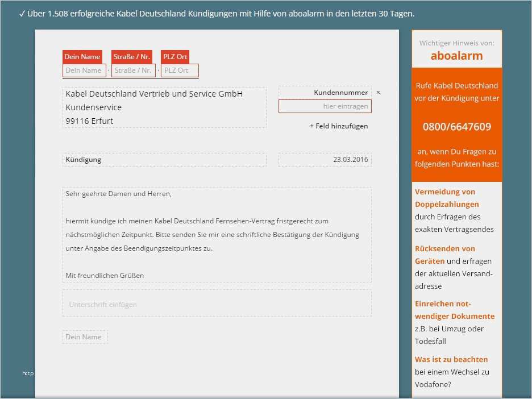Edit the Kabel Deutschland recipient address box
The width and height of the screenshot is (532, 399).
(x=164, y=107)
